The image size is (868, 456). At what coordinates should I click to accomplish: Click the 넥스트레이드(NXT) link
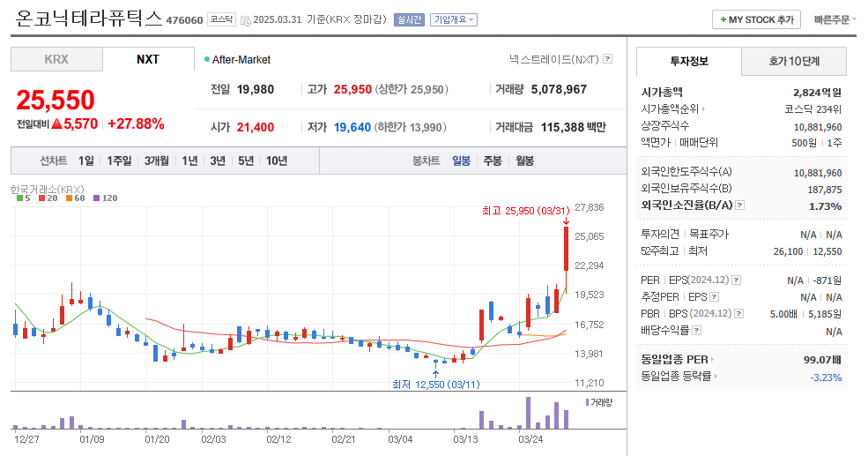pyautogui.click(x=554, y=59)
